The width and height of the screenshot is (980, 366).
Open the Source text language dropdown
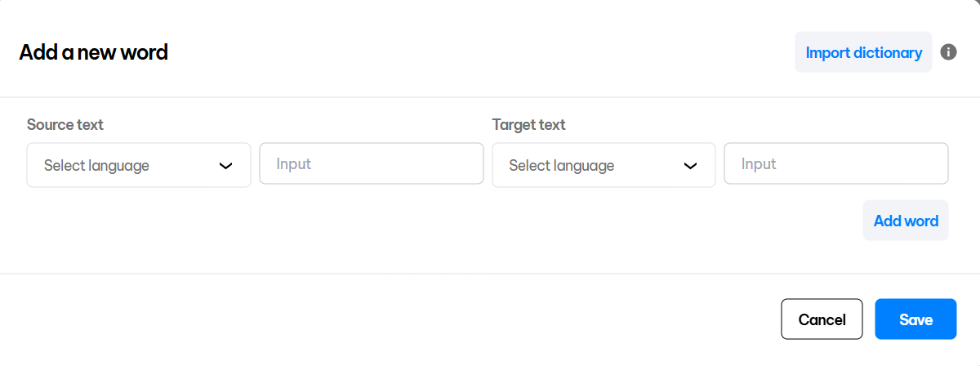[139, 165]
